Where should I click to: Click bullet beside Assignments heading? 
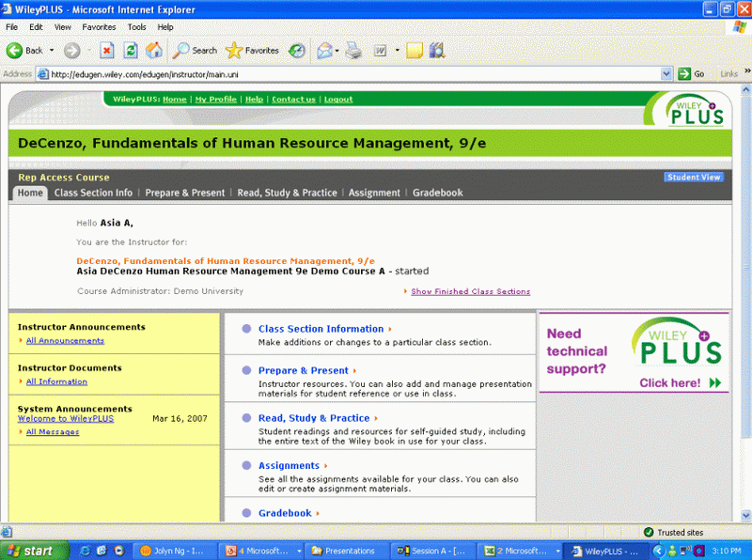click(x=246, y=465)
